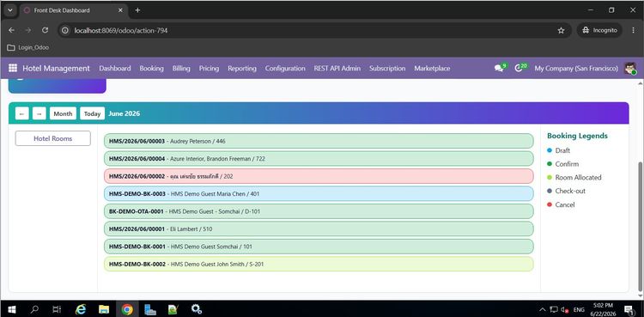Launch Internet Explorer from the taskbar
The width and height of the screenshot is (644, 317).
point(81,309)
